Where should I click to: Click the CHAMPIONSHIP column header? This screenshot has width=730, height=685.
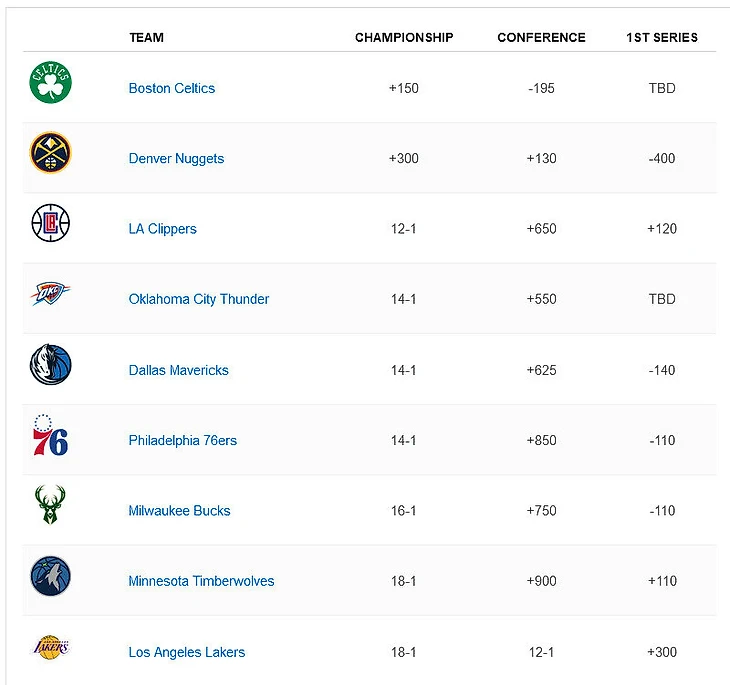click(404, 38)
